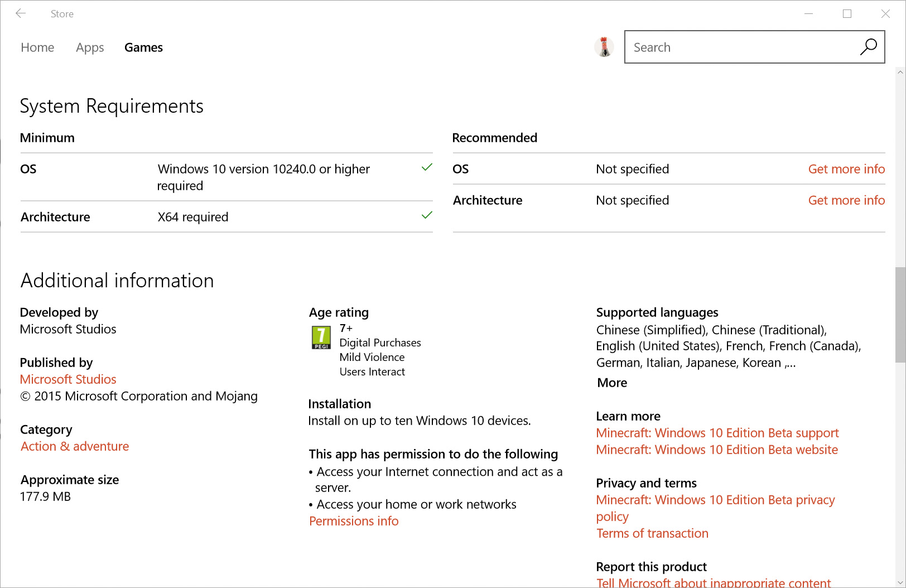
Task: Click the search magnifier icon
Action: [868, 47]
